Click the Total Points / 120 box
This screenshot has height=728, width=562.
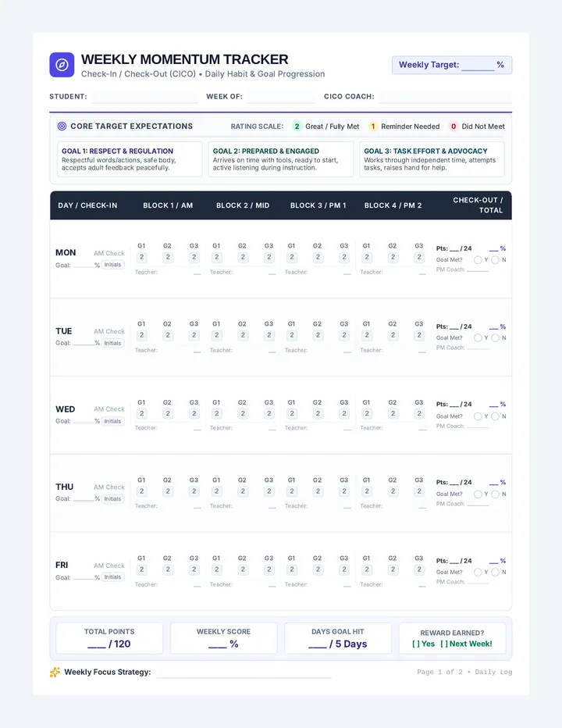[x=109, y=638]
